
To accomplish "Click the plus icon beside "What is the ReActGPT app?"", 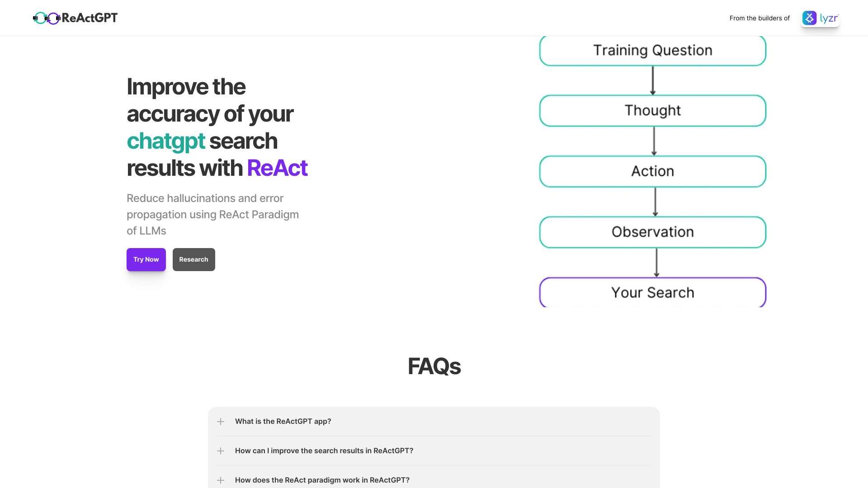I will click(221, 421).
